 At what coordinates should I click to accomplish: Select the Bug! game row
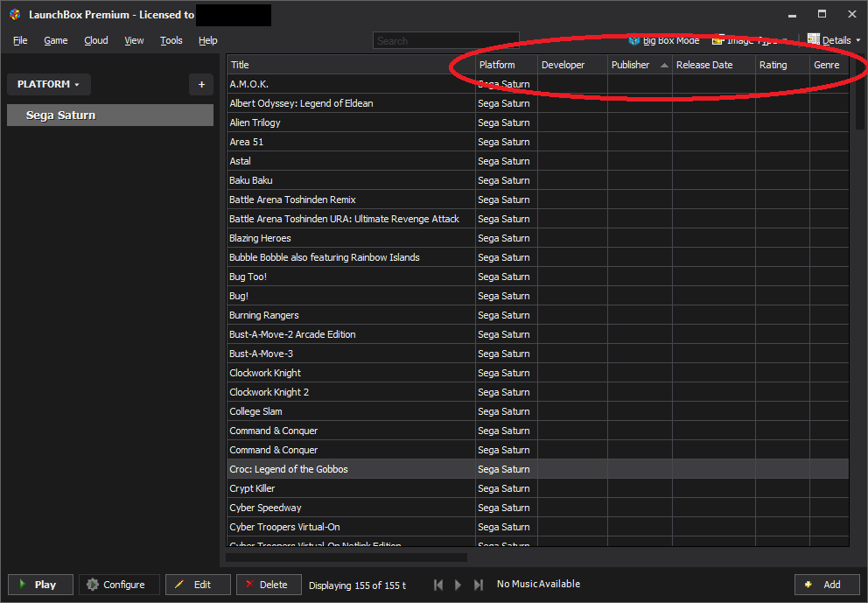point(537,296)
